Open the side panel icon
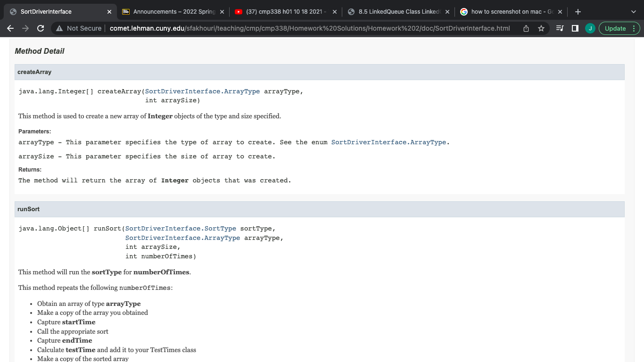This screenshot has height=362, width=644. pyautogui.click(x=575, y=28)
